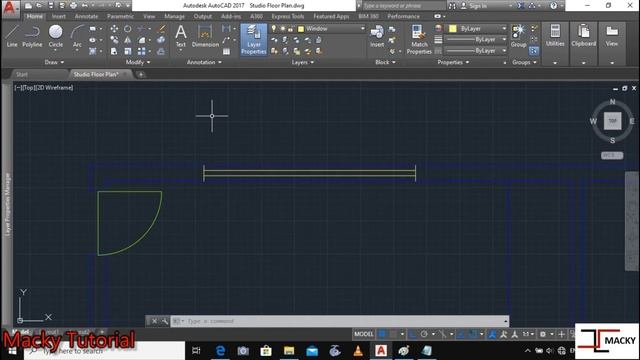
Task: Toggle group selection on/off in Groups
Action: (534, 51)
